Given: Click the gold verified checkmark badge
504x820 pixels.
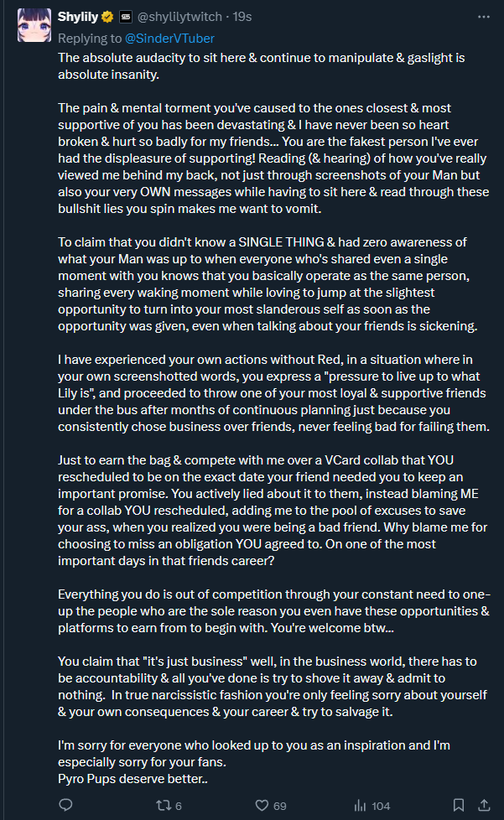Looking at the screenshot, I should (107, 17).
